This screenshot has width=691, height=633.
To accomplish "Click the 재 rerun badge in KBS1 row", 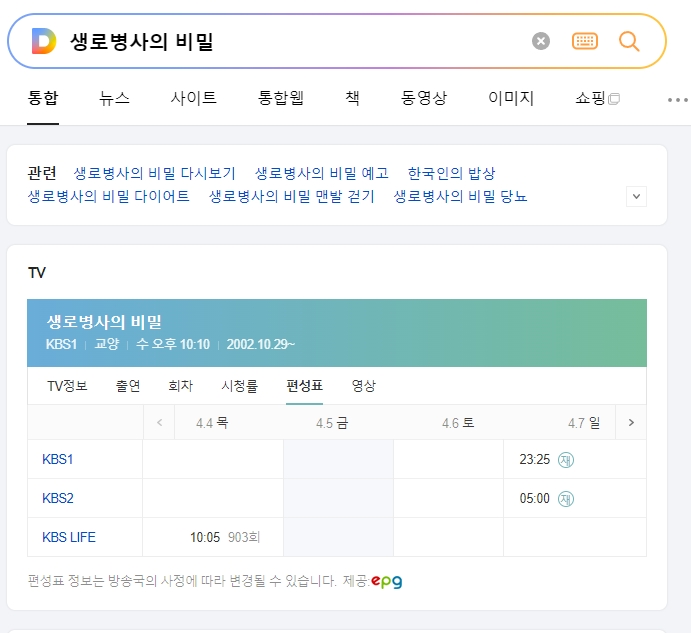I will pyautogui.click(x=566, y=460).
